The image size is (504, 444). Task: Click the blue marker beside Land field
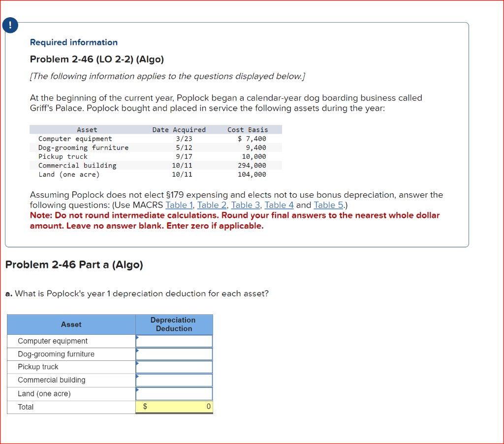pyautogui.click(x=137, y=391)
